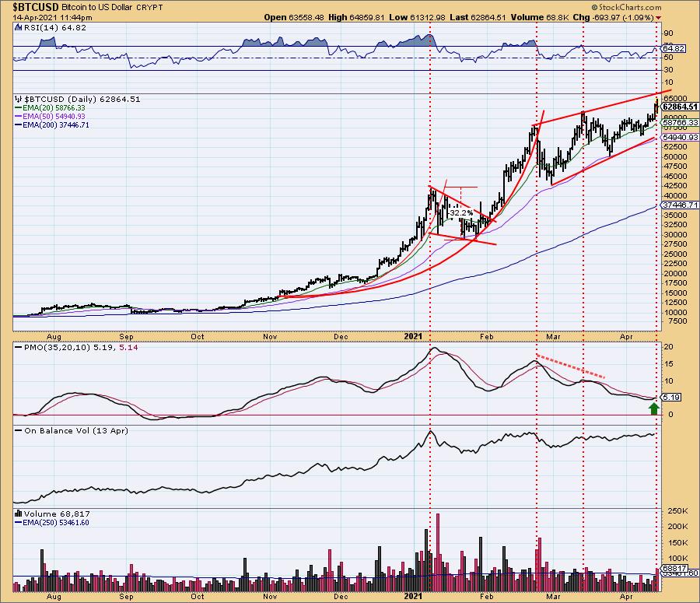Click the 65000 price axis label
Screen dimensions: 700x603
coord(675,98)
